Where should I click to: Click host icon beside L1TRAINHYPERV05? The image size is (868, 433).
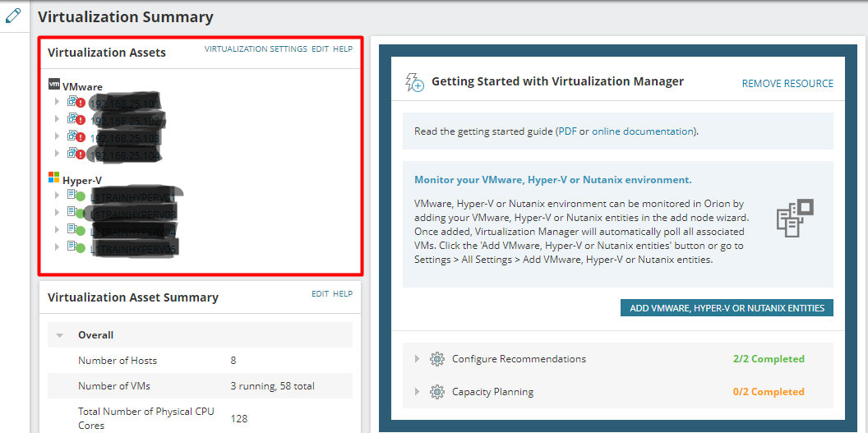point(72,246)
